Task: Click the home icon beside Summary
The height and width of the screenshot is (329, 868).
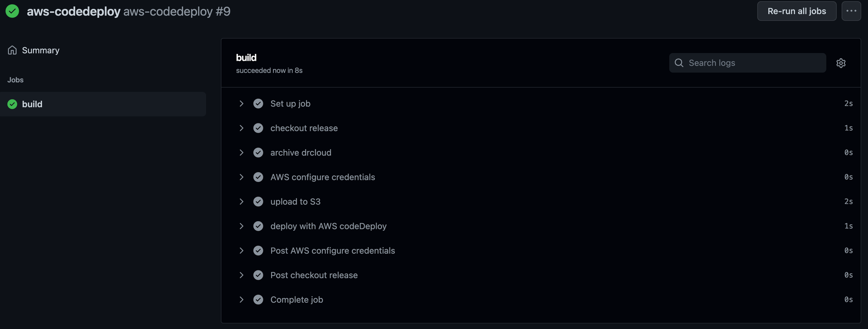Action: click(x=12, y=50)
